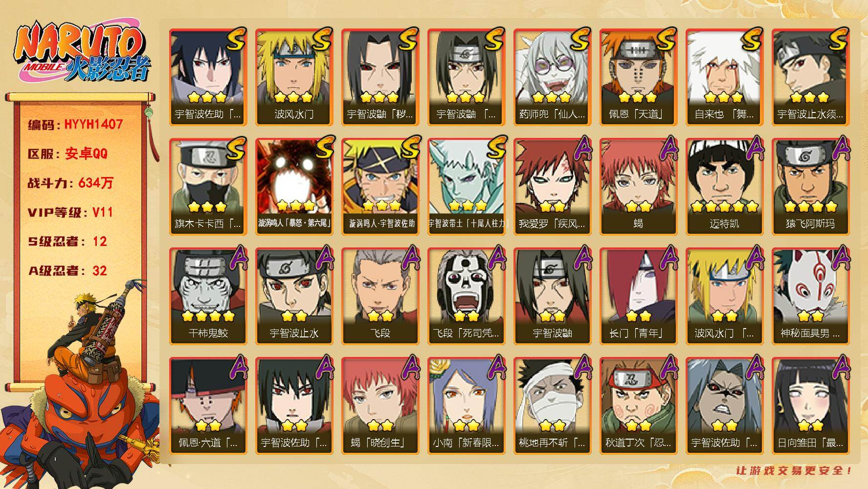Open the 我爱罗「疾风 A-rank card
Viewport: 868px width, 489px height.
[x=552, y=186]
